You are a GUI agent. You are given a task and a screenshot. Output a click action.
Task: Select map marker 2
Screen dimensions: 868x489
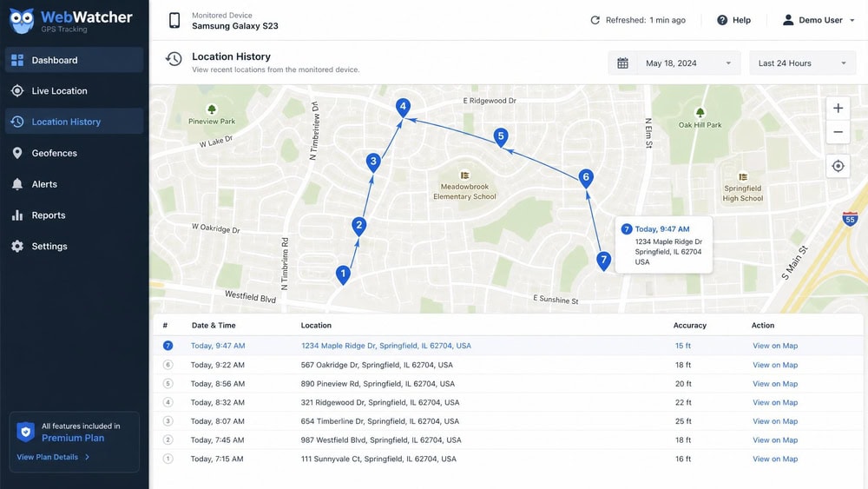[x=359, y=226]
